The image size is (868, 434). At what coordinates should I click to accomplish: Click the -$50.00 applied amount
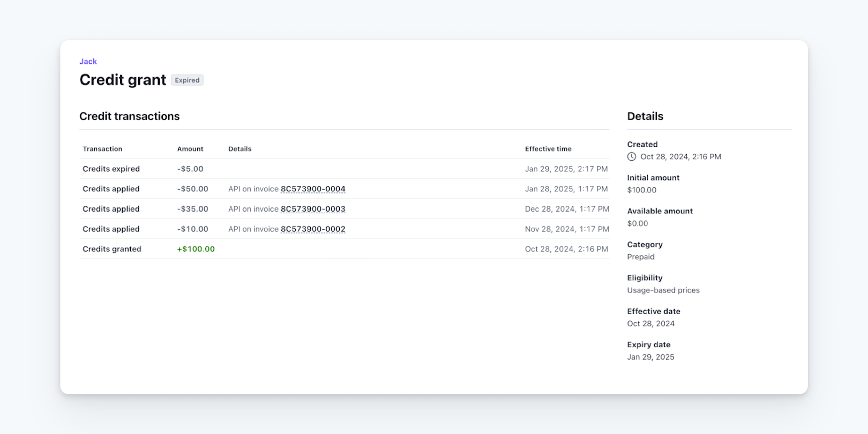192,189
